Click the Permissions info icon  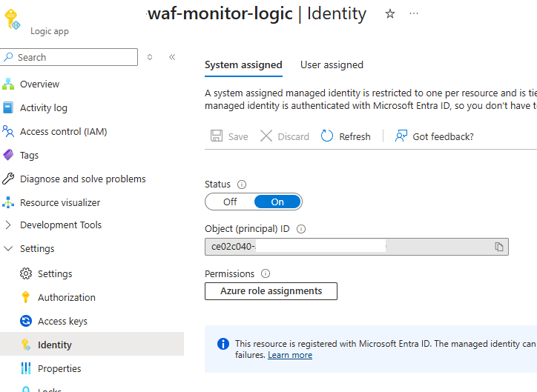pos(266,274)
